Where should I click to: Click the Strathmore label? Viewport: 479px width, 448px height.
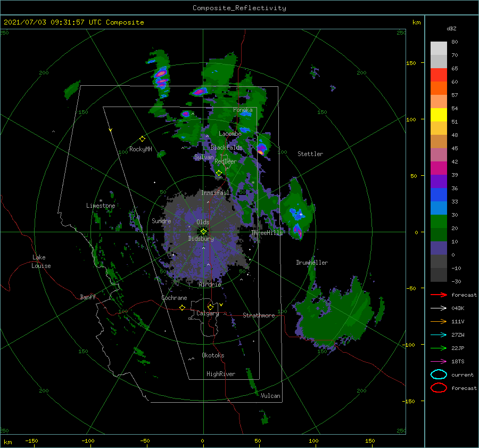click(259, 315)
